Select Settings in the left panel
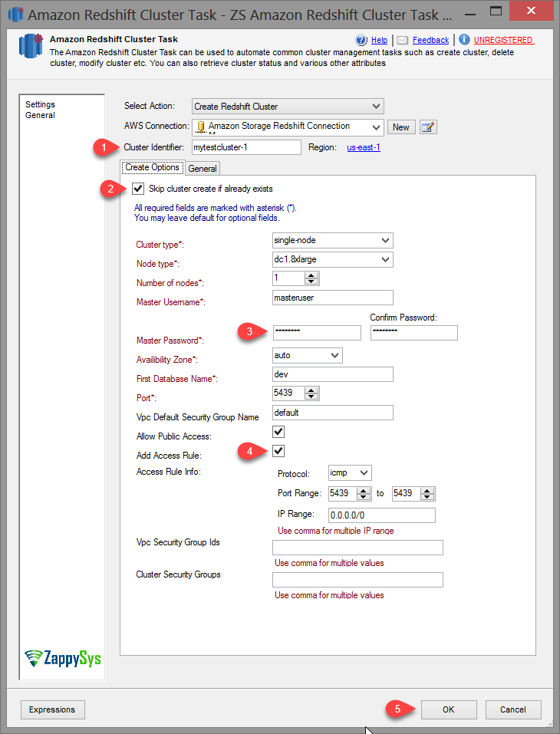The height and width of the screenshot is (734, 560). pyautogui.click(x=40, y=104)
